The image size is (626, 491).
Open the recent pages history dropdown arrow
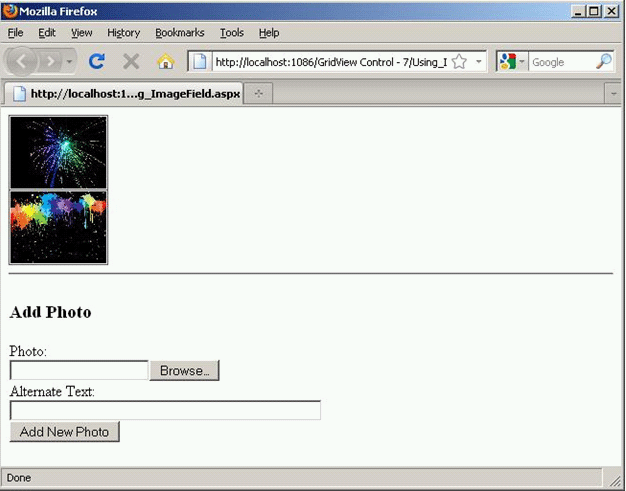pyautogui.click(x=69, y=61)
